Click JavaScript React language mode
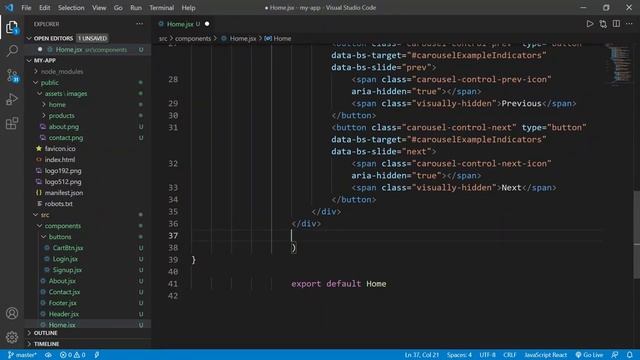 point(545,355)
